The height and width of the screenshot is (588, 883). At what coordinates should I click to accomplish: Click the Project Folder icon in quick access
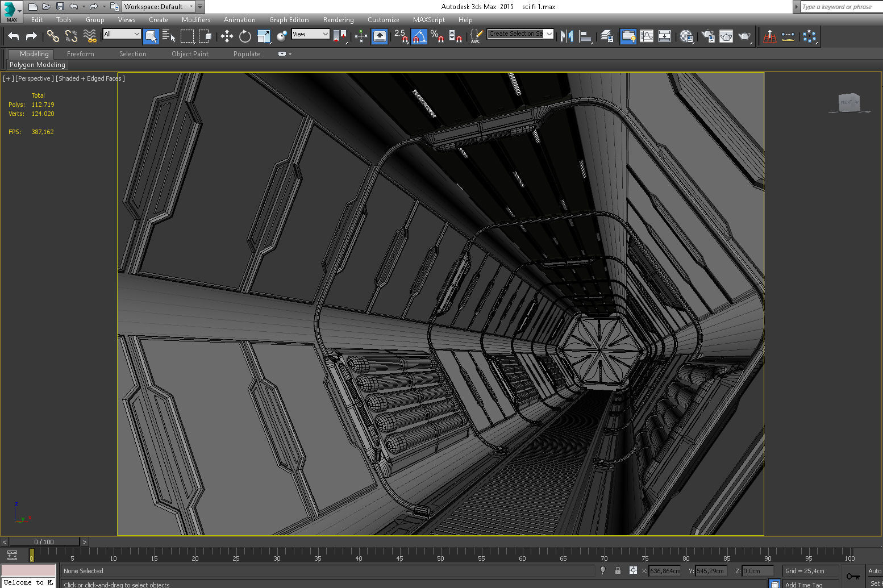115,7
